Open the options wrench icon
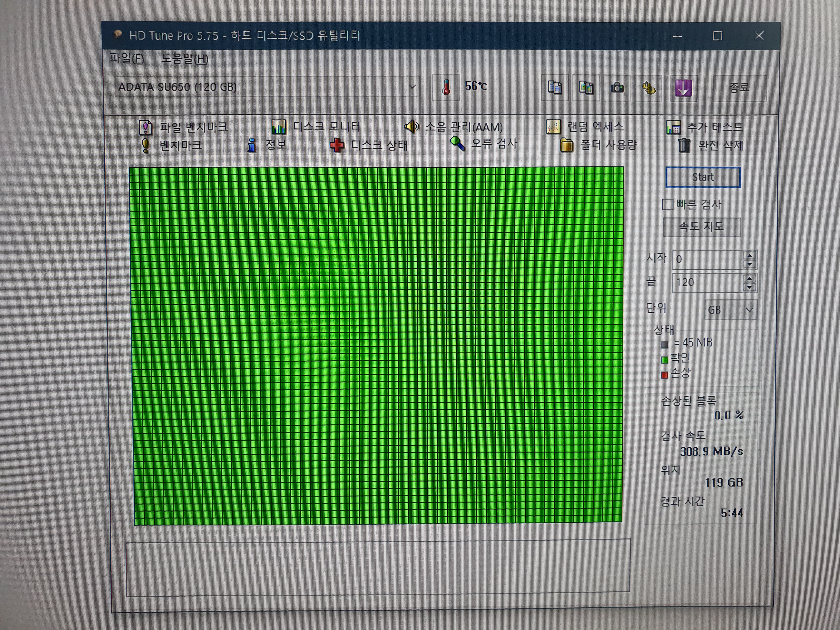Screen dimensions: 840x630 tap(648, 88)
